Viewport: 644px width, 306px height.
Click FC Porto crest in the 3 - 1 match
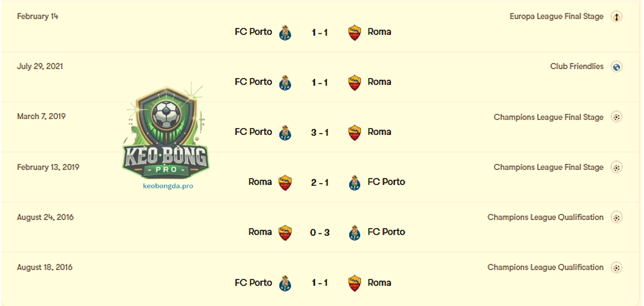(x=285, y=132)
